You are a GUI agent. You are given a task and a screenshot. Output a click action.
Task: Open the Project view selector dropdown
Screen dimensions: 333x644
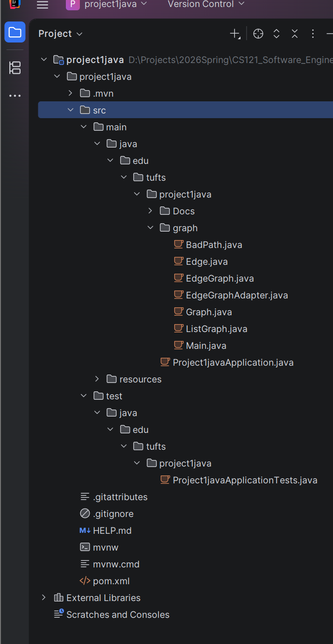pyautogui.click(x=60, y=34)
